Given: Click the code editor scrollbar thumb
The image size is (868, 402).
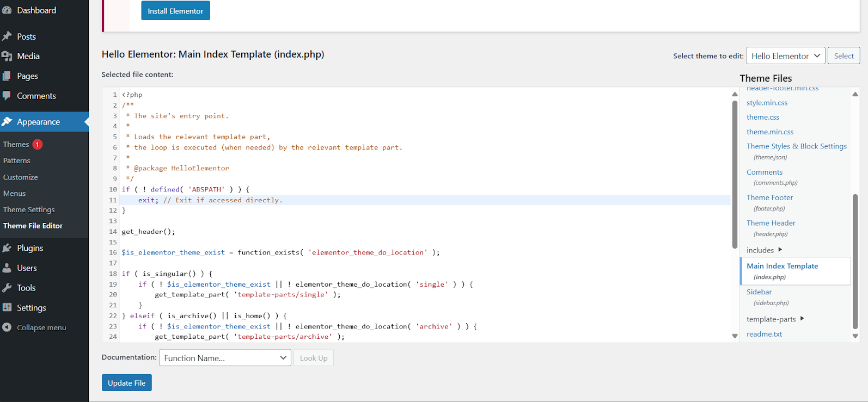Looking at the screenshot, I should (x=735, y=175).
